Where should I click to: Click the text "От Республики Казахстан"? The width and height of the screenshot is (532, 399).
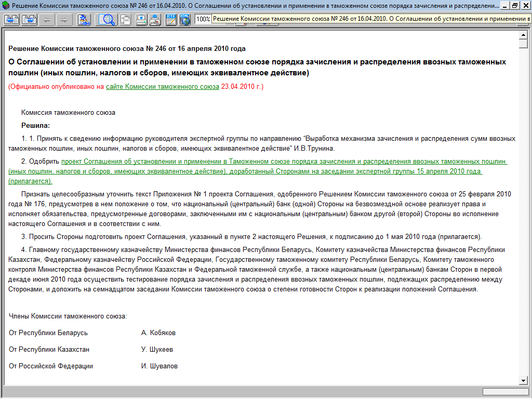click(x=49, y=350)
